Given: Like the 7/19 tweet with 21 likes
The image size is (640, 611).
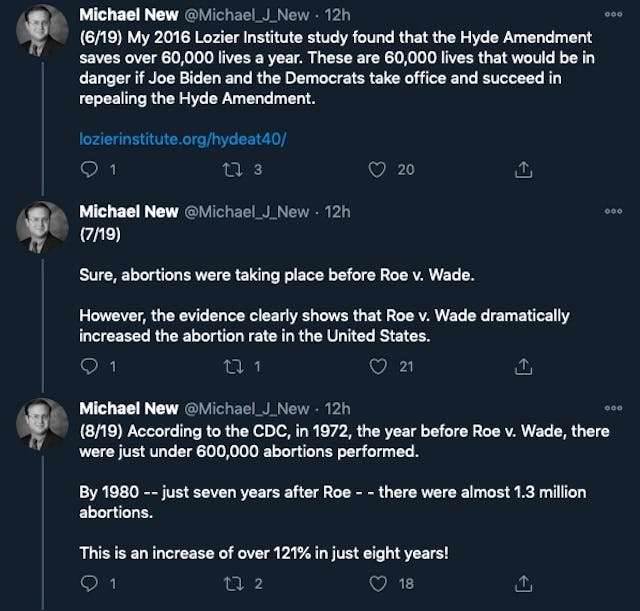Looking at the screenshot, I should point(377,367).
